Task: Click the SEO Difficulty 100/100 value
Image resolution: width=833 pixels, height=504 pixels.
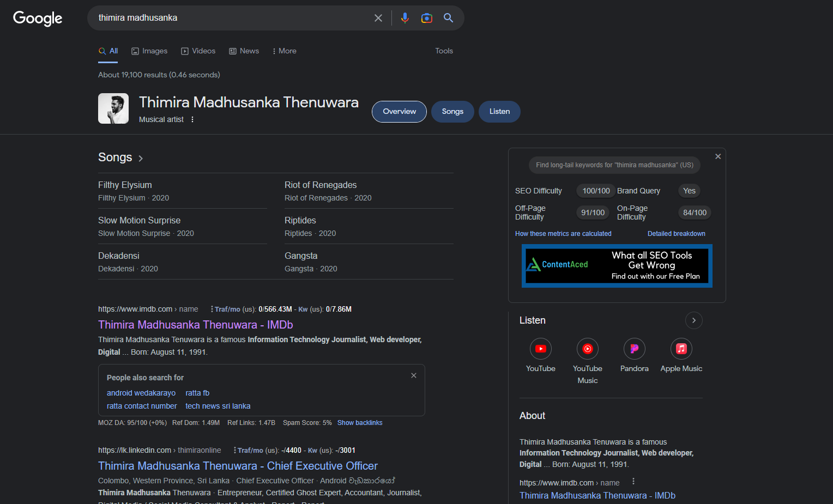Action: point(596,191)
